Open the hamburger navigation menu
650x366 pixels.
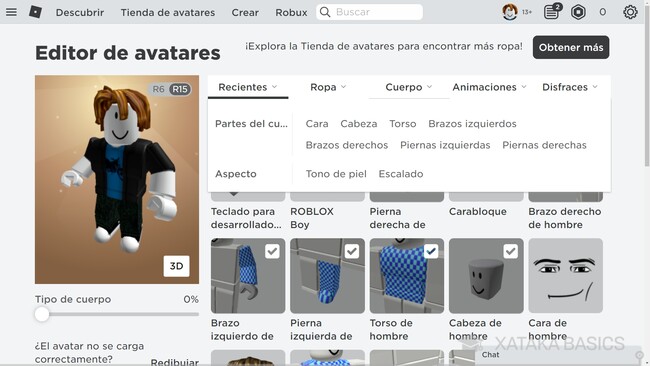coord(11,12)
